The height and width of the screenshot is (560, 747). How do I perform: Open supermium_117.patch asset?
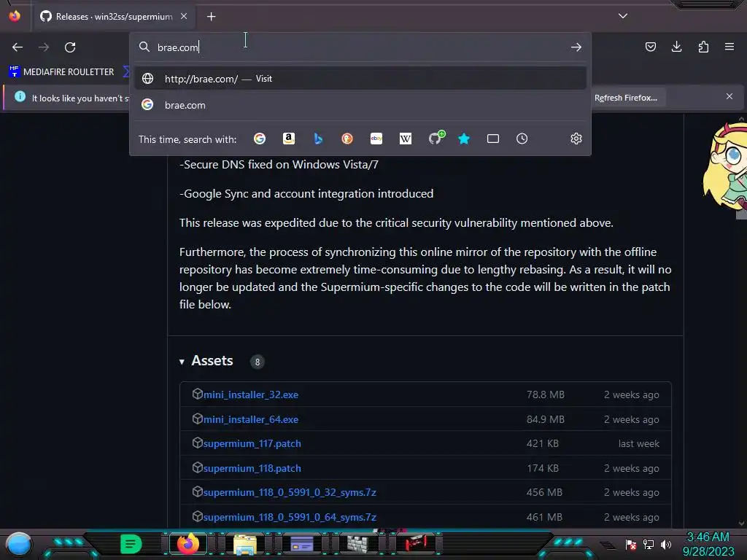pyautogui.click(x=252, y=444)
